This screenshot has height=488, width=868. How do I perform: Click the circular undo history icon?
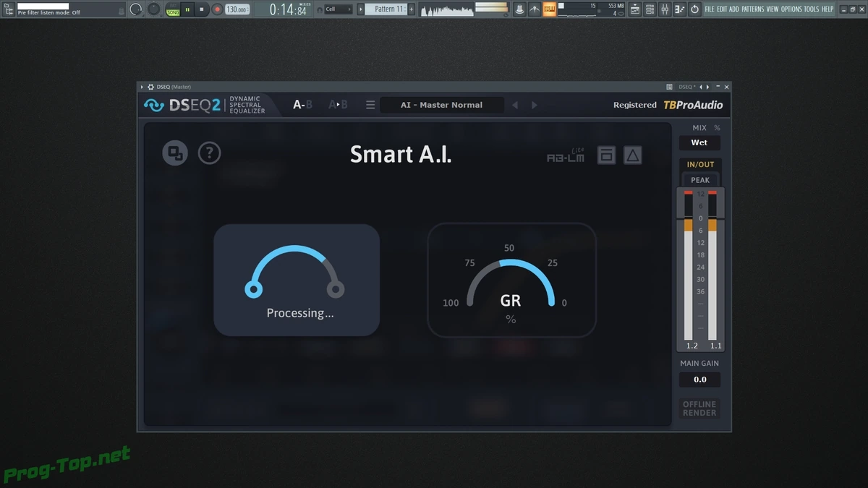point(694,9)
